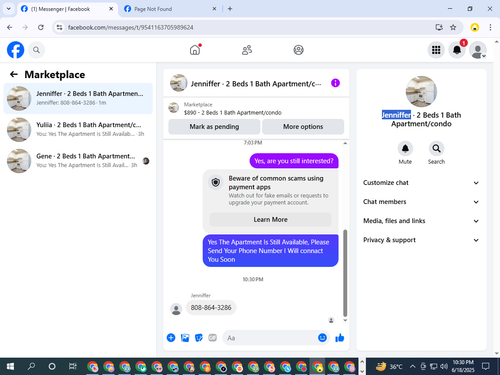This screenshot has width=500, height=375.
Task: Open the Yuliia conversation in the list
Action: click(78, 129)
